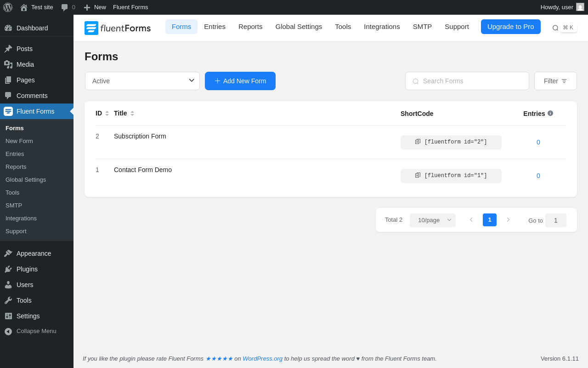
Task: Copy shortcode icon for form id 2
Action: click(x=418, y=142)
